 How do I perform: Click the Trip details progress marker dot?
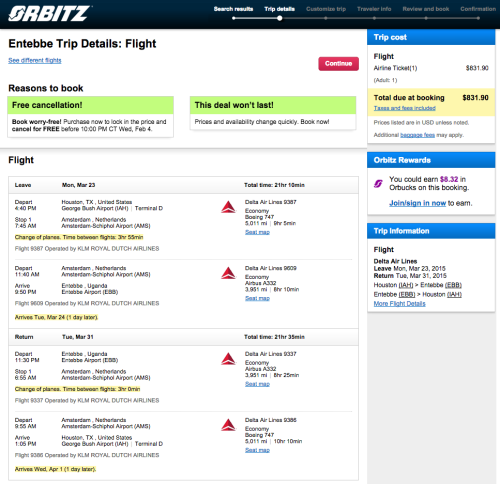(280, 18)
